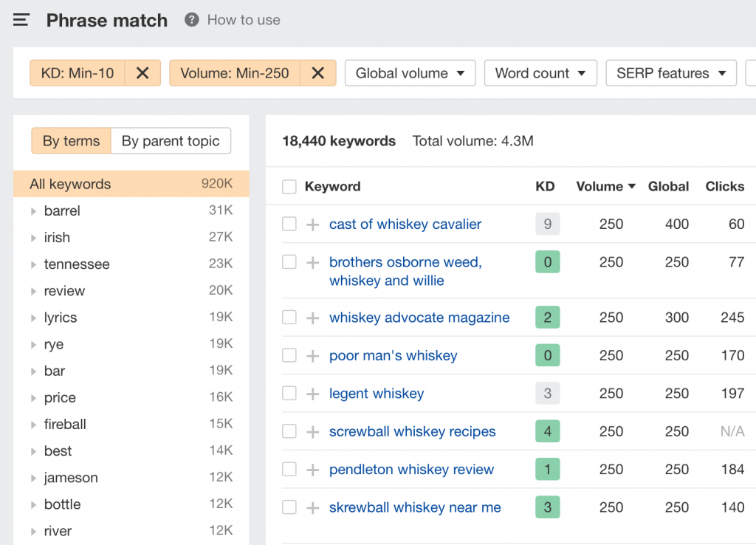Check the 'brothers osborne weed' row checkbox
756x545 pixels.
(x=289, y=262)
